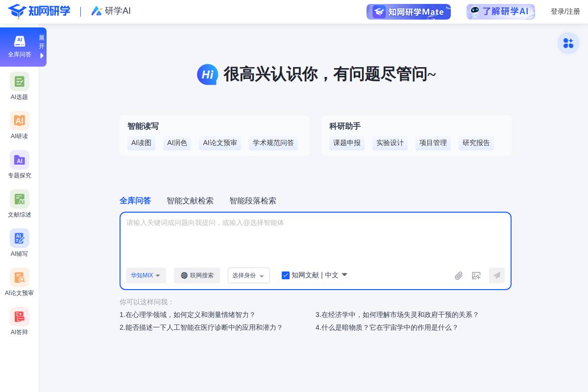The width and height of the screenshot is (588, 392).
Task: Click the 知网研学Mate banner button
Action: (x=409, y=12)
